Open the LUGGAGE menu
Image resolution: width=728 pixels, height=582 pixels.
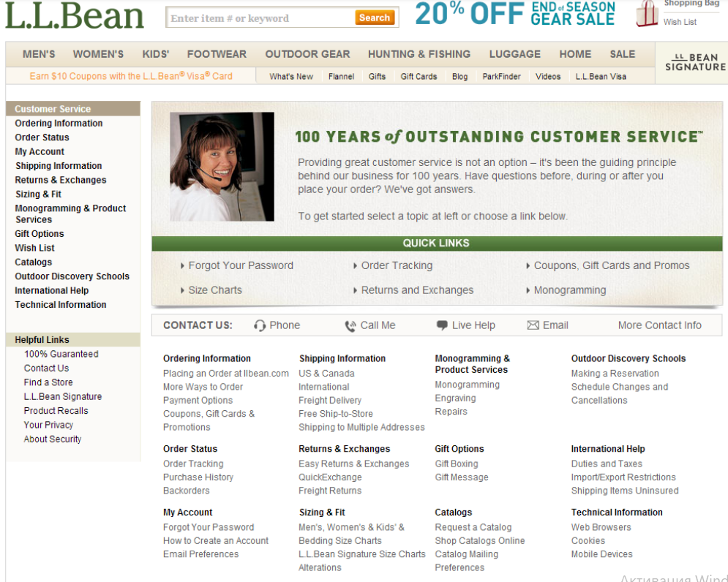coord(515,54)
